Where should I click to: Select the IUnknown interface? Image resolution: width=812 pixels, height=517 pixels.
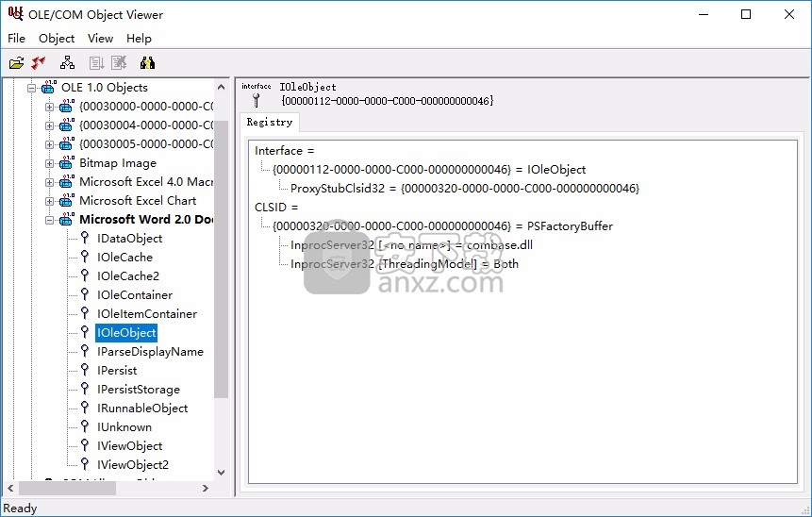124,426
